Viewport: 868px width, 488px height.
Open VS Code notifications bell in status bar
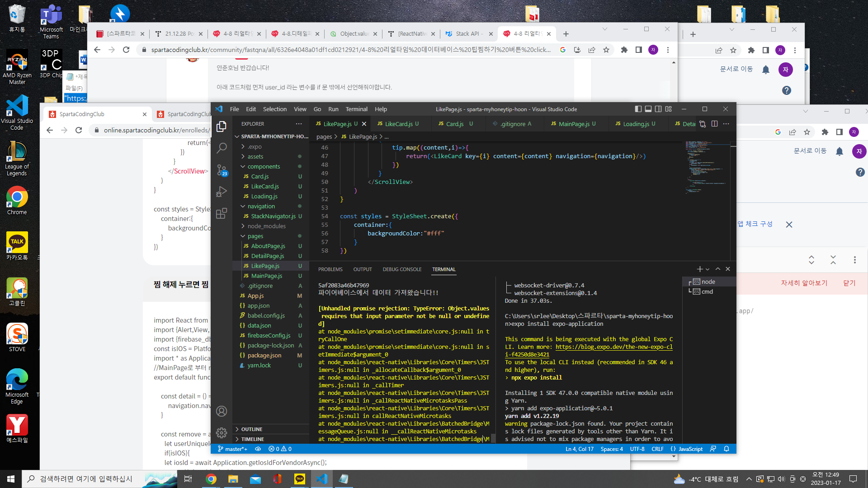point(726,449)
